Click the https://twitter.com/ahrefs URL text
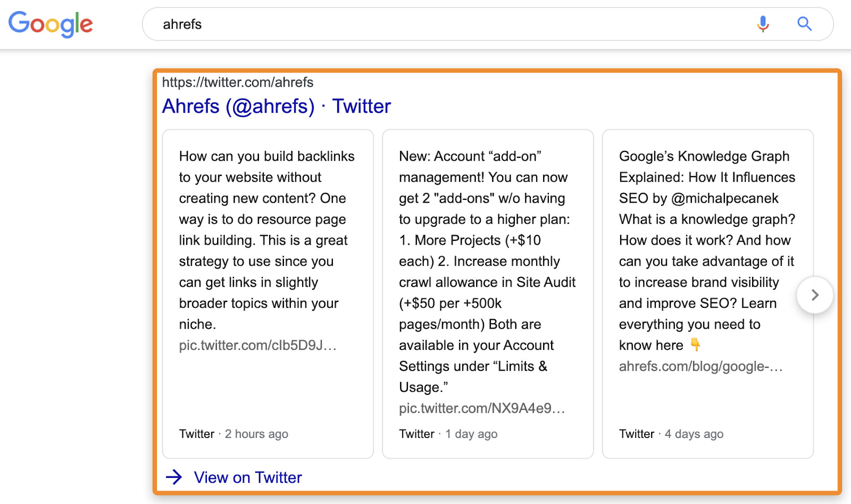Image resolution: width=851 pixels, height=504 pixels. pos(238,82)
